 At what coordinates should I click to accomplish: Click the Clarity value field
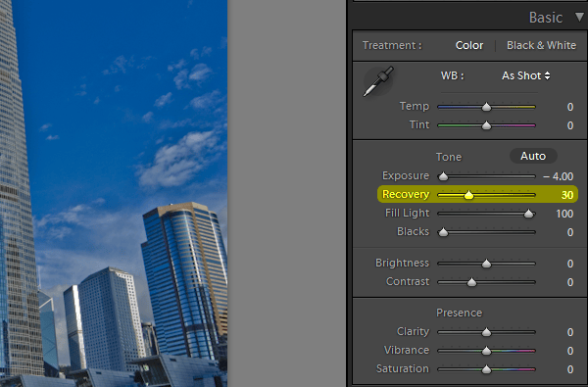pyautogui.click(x=570, y=332)
